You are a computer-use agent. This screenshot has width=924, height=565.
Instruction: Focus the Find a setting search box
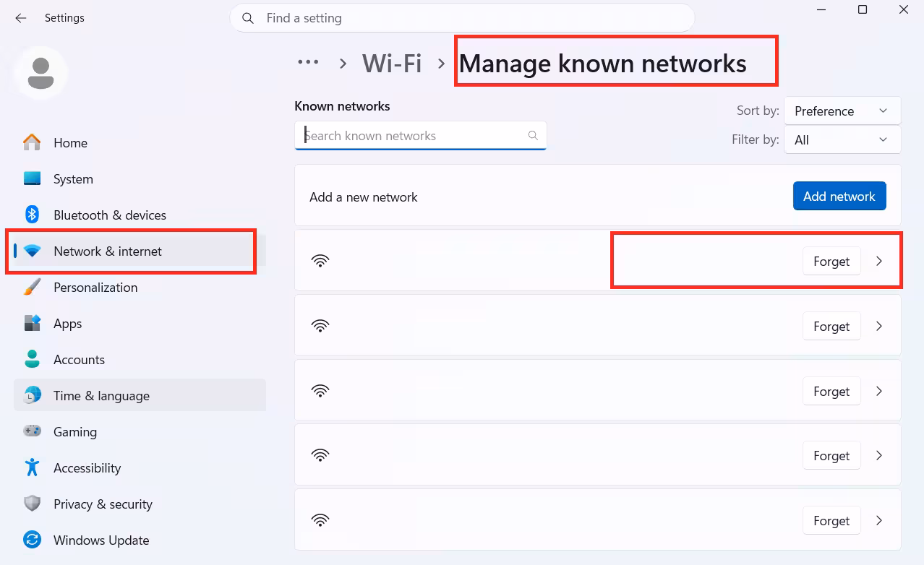462,18
